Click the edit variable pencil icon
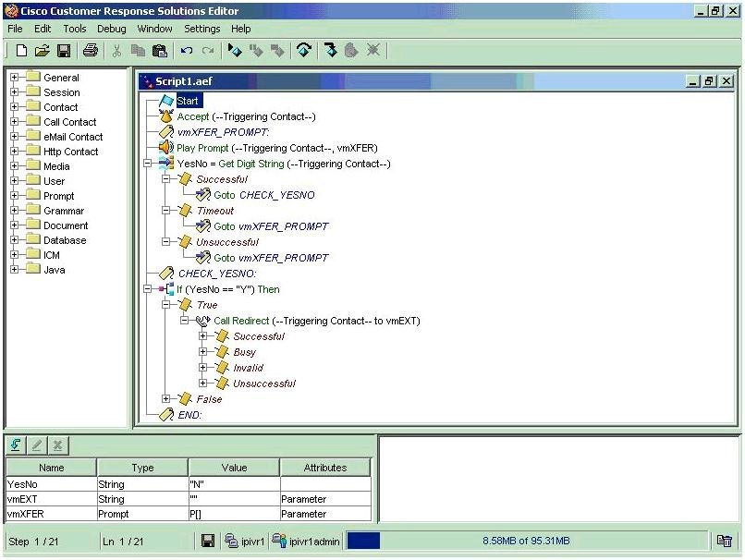The width and height of the screenshot is (745, 560). coord(37,445)
